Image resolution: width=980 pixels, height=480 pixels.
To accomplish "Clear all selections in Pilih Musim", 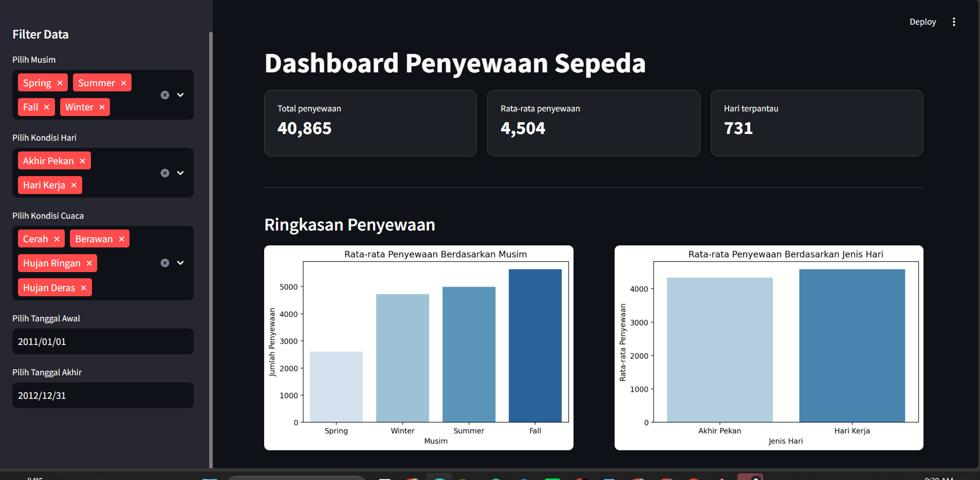I will (165, 95).
